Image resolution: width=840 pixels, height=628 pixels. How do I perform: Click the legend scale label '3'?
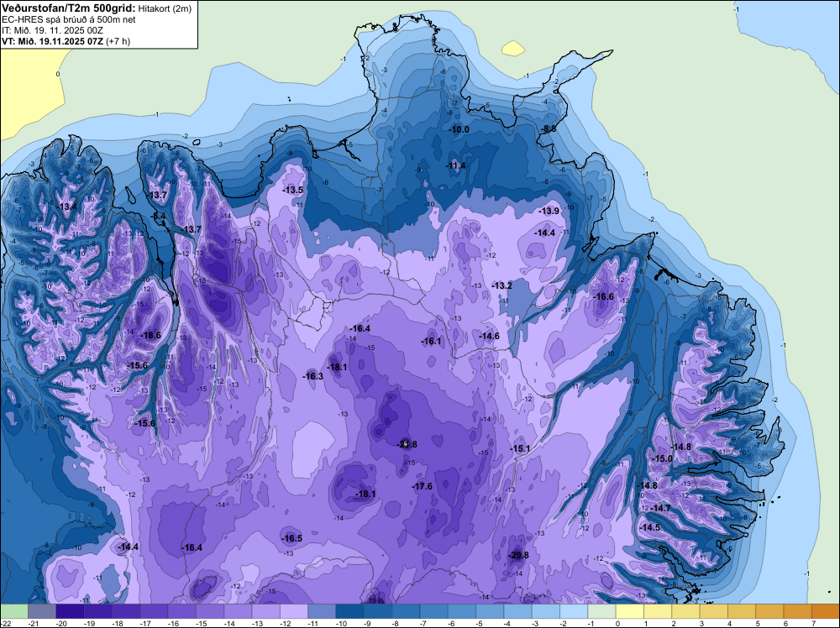tap(701, 624)
